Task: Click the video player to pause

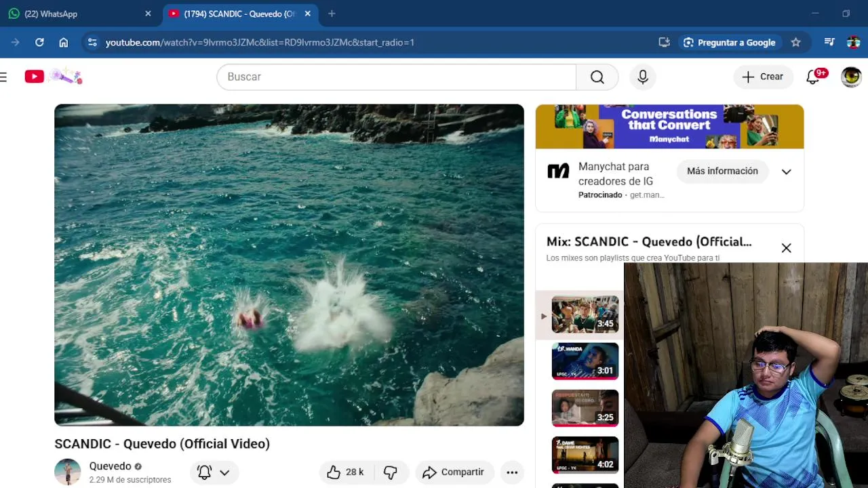Action: 289,265
